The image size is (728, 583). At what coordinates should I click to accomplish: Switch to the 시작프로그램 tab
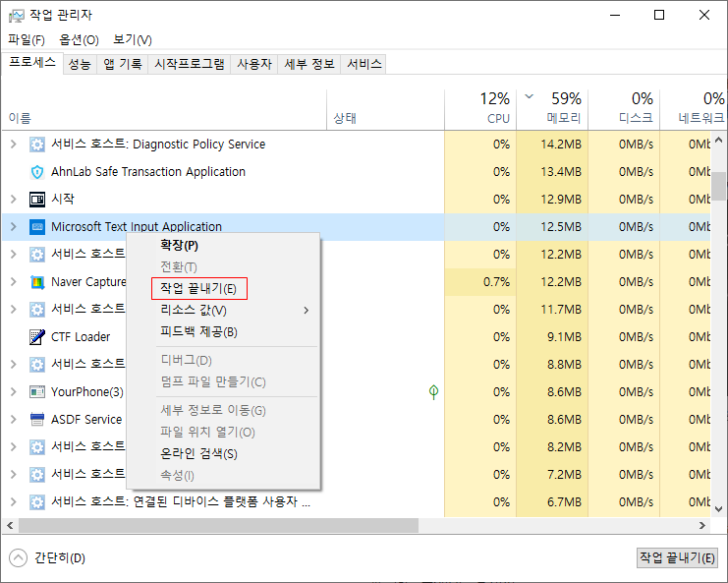tap(190, 64)
